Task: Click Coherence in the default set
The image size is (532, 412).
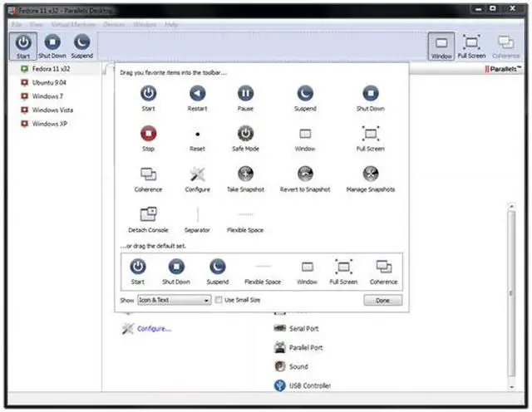Action: [x=383, y=272]
